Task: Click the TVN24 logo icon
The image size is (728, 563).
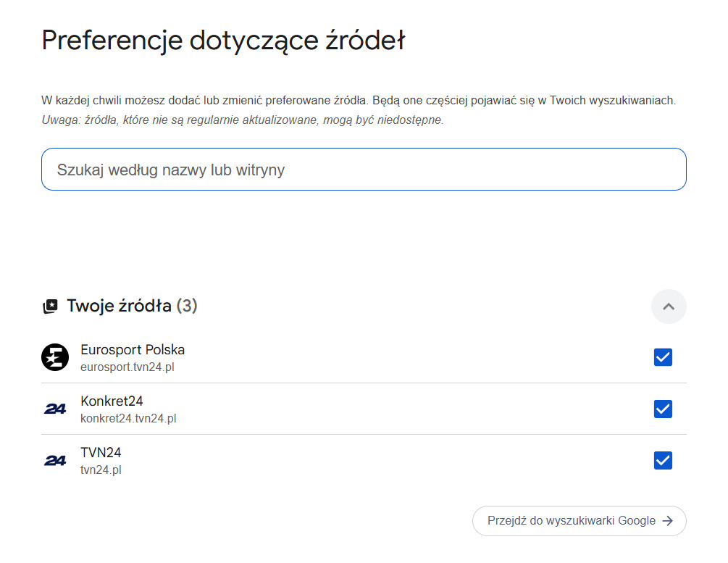Action: point(55,460)
